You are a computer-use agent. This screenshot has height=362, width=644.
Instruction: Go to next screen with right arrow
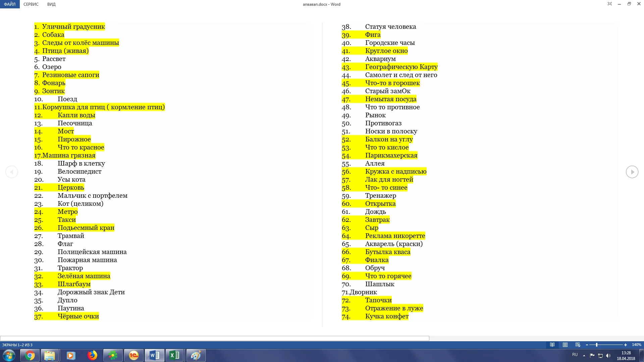632,172
